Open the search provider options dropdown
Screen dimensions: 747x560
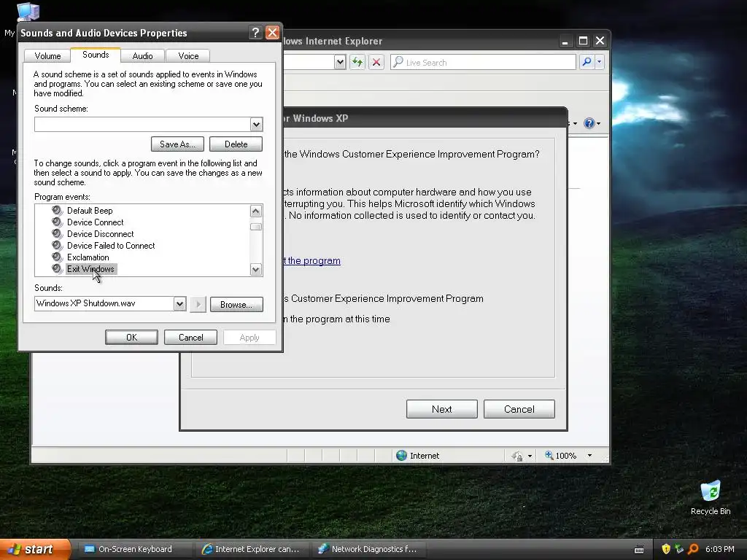600,62
